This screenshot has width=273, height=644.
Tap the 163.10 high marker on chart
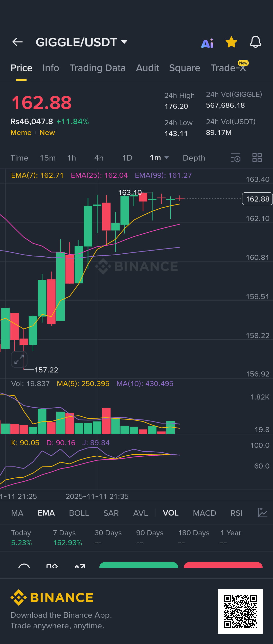[130, 192]
